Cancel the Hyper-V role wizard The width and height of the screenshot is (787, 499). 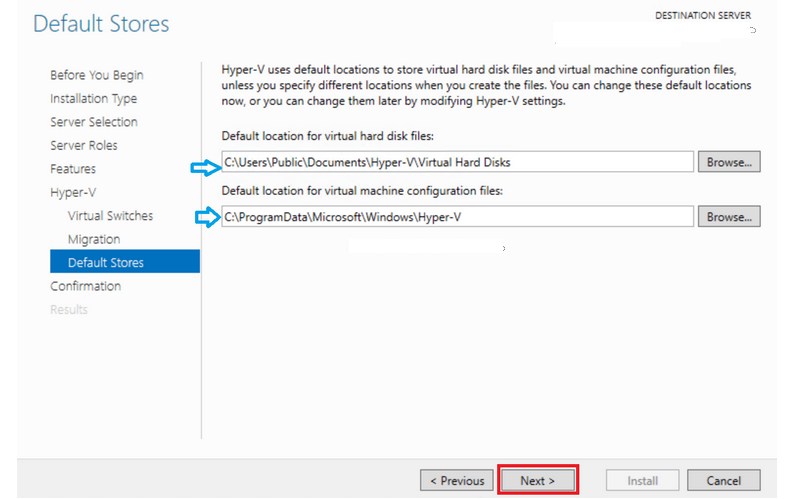[x=723, y=480]
